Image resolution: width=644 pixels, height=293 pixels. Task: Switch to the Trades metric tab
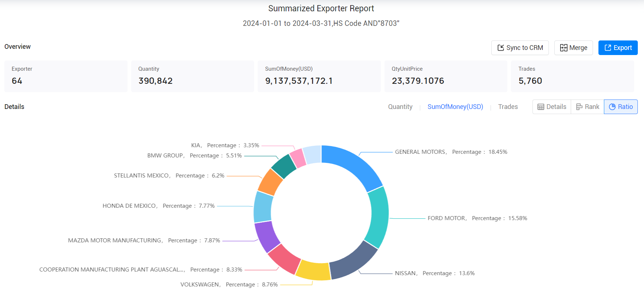(x=508, y=107)
